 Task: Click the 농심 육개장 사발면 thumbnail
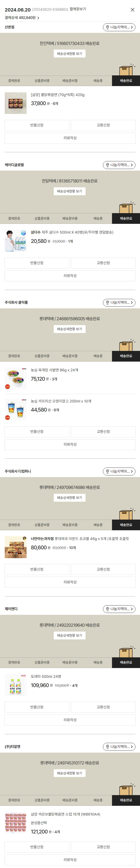click(x=15, y=378)
